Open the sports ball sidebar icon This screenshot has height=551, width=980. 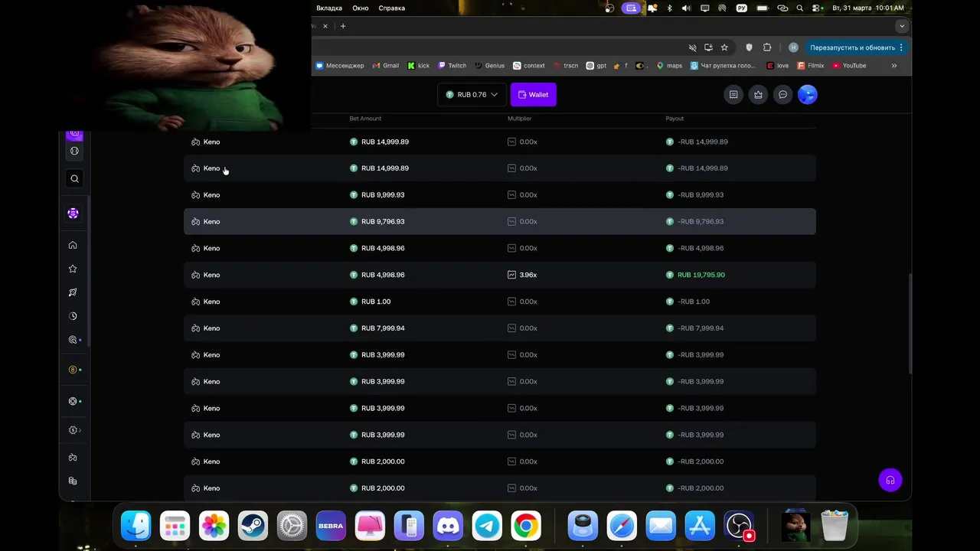(74, 151)
